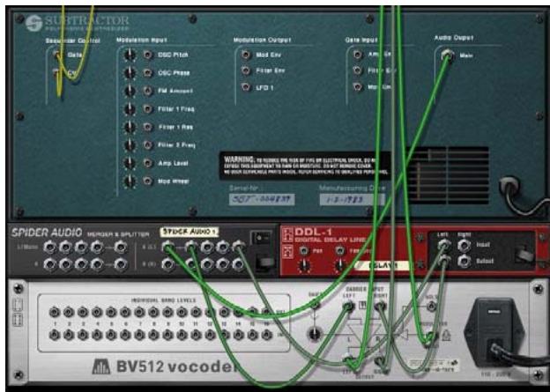
Task: Adjust the FM Amount trim knob
Action: point(130,91)
